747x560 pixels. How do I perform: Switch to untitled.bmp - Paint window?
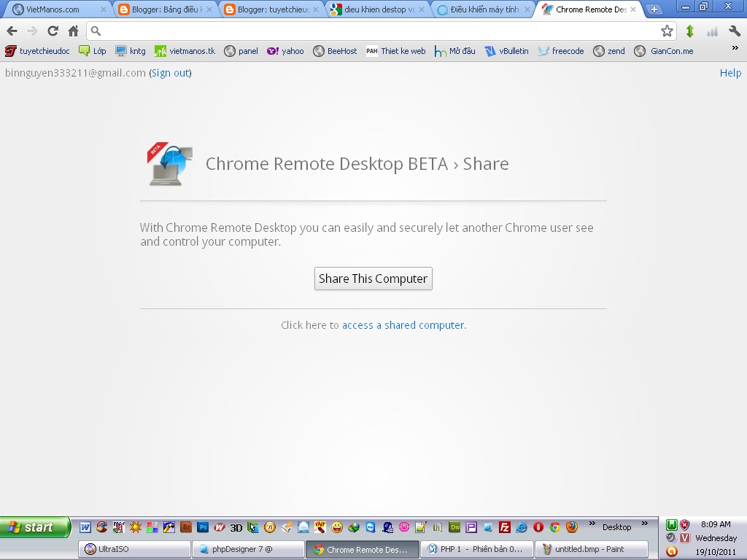point(592,550)
